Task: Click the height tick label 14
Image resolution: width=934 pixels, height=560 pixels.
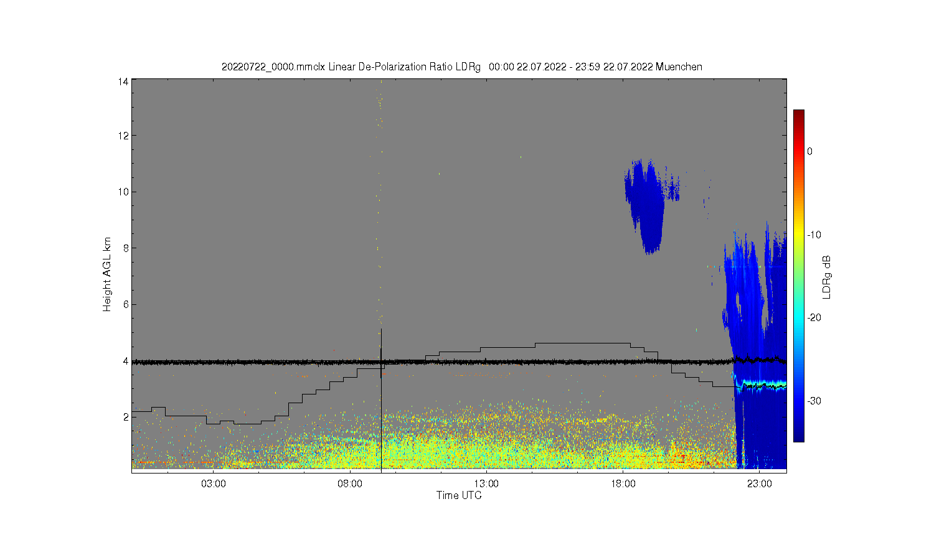Action: [123, 82]
